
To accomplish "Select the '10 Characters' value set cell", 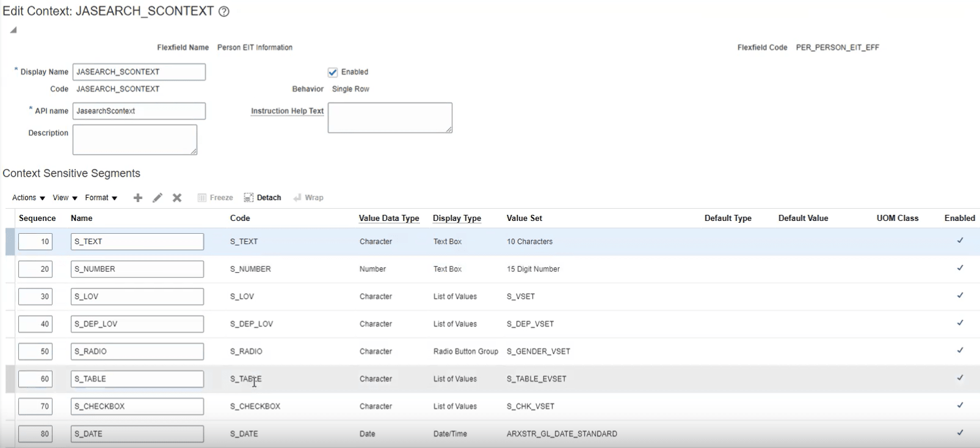I will tap(529, 242).
